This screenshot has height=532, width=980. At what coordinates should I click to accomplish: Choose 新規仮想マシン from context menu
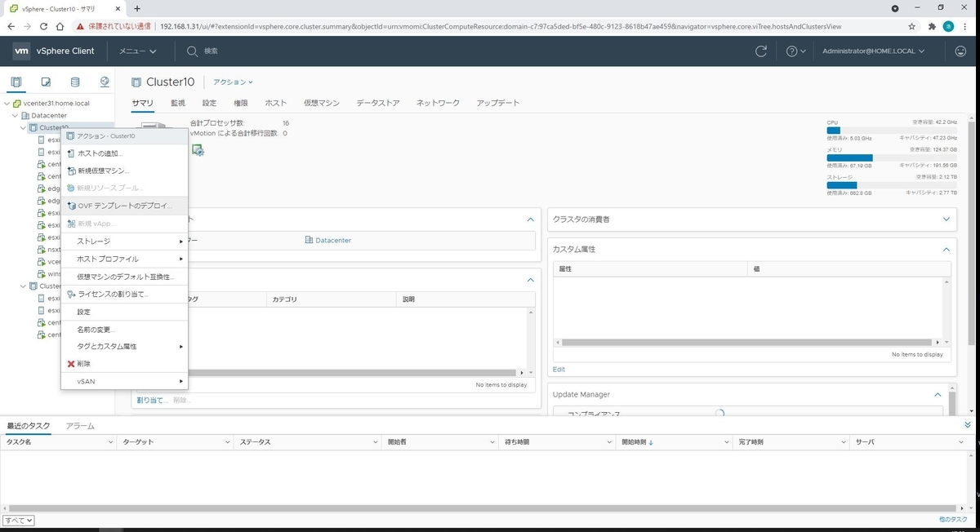[x=124, y=171]
